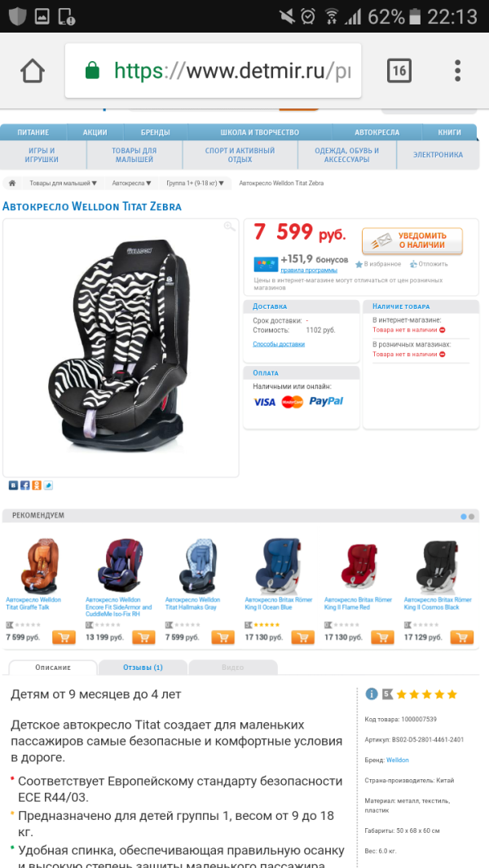The image size is (489, 868).
Task: Tap the browser home icon
Action: pos(32,71)
